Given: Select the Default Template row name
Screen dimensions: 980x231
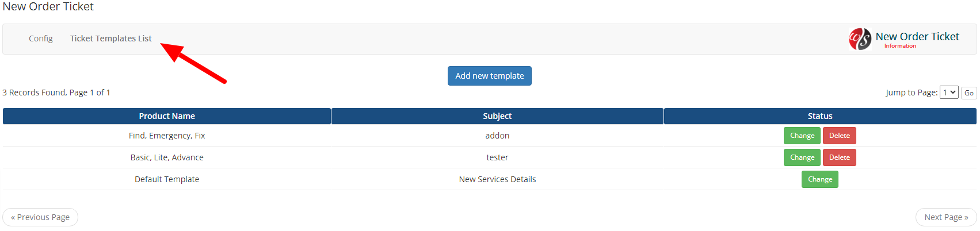Looking at the screenshot, I should (x=167, y=179).
